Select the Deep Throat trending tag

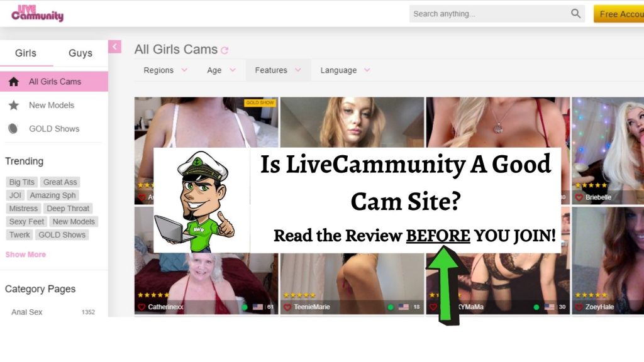coord(68,209)
